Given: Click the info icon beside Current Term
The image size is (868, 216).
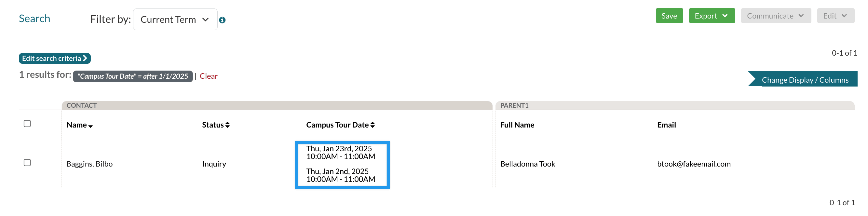Looking at the screenshot, I should coord(222,20).
